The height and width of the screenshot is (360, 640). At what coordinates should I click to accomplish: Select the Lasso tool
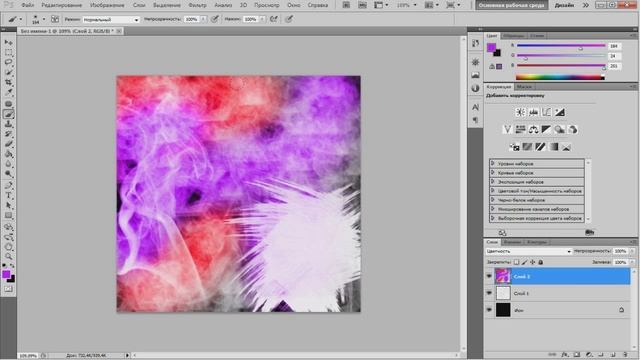(x=8, y=62)
